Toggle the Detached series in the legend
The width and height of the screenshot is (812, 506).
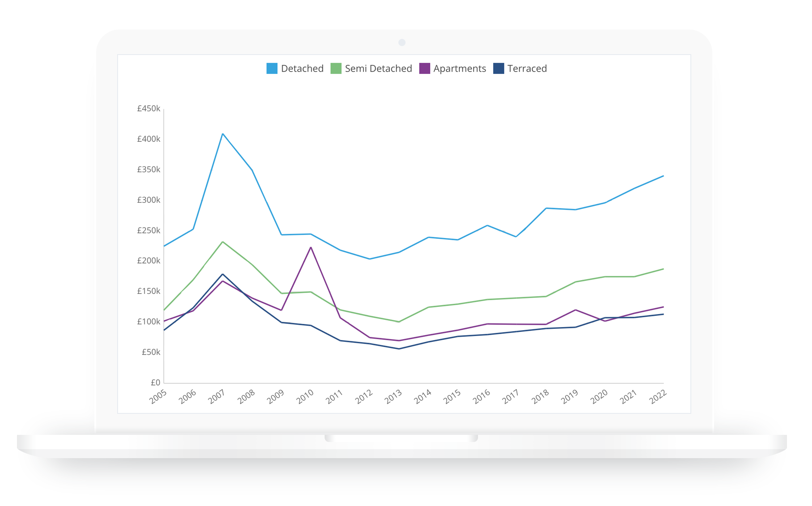(x=295, y=68)
